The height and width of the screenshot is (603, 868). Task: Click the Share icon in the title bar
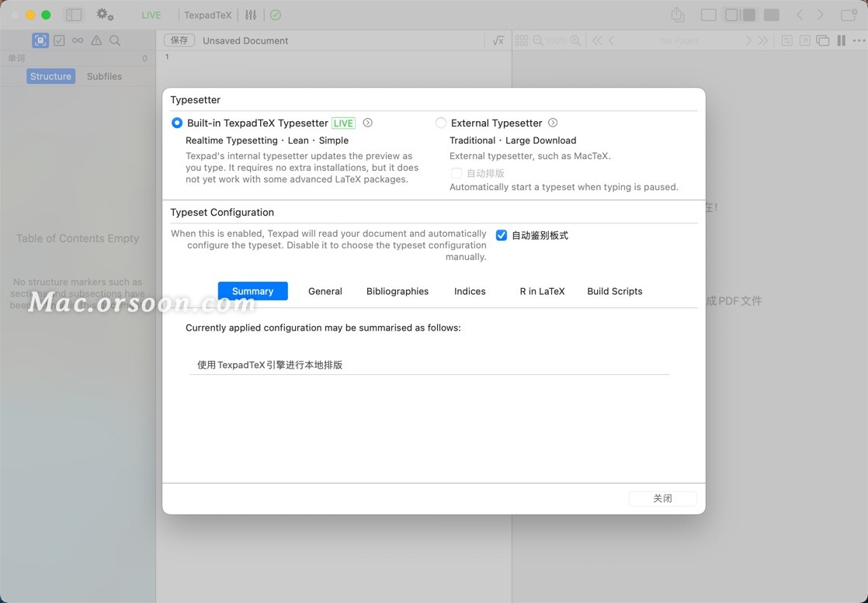[x=676, y=14]
